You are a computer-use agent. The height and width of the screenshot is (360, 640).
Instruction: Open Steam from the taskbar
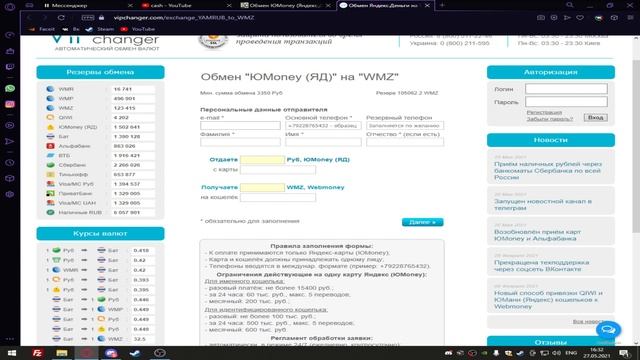tap(135, 353)
